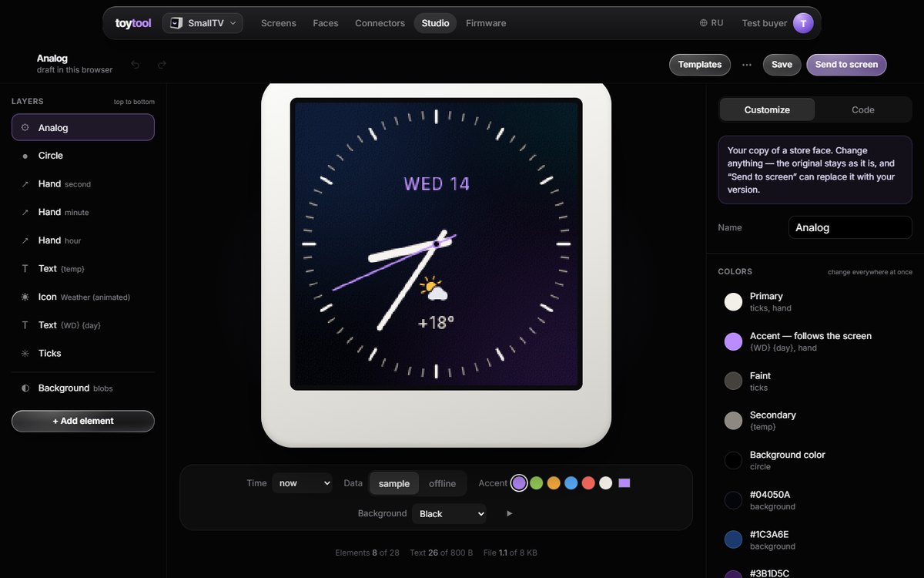Switch to the Customize tab
This screenshot has width=924, height=578.
click(x=767, y=109)
